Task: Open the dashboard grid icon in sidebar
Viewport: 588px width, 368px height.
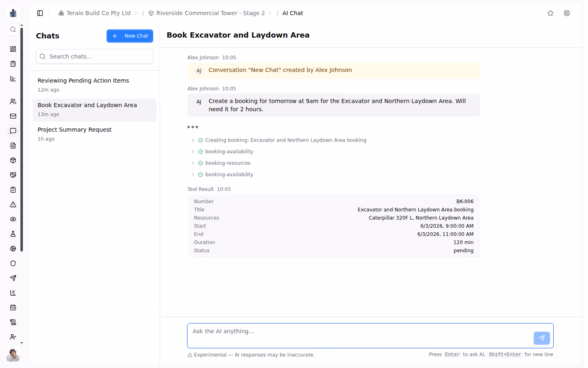Action: point(13,49)
